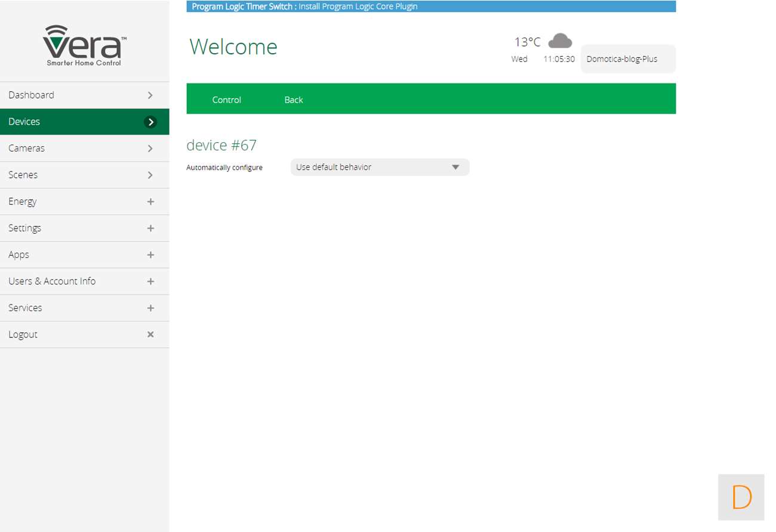
Task: Click the Domotica-blog-Plus controller name box
Action: coord(627,59)
